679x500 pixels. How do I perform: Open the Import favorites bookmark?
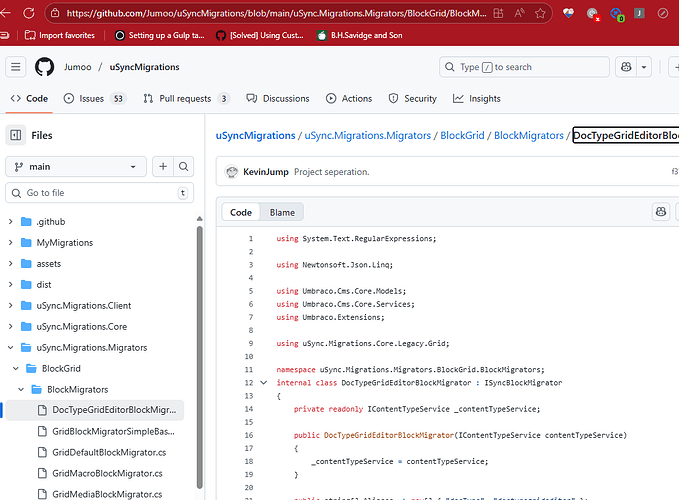(x=60, y=35)
